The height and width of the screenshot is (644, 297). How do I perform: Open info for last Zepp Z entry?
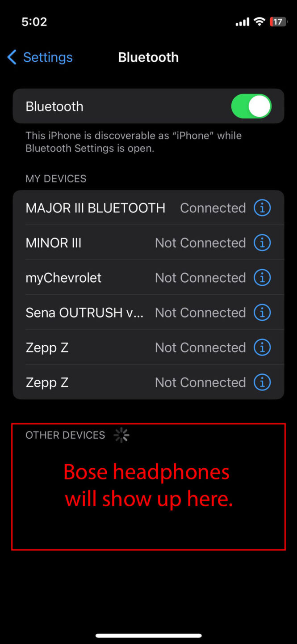(x=262, y=382)
